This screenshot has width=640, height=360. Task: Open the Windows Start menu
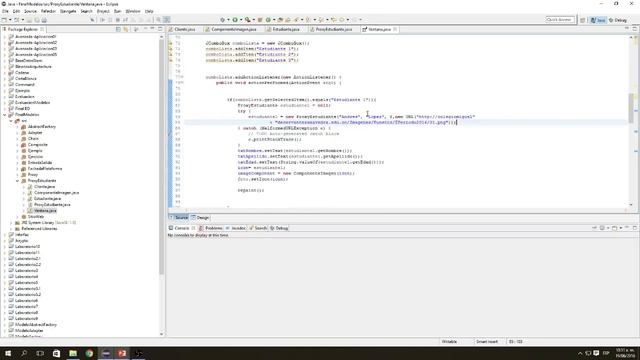point(7,353)
